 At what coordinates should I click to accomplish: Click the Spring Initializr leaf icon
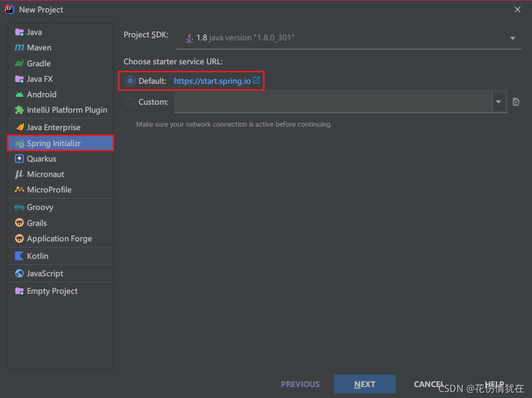pos(19,143)
